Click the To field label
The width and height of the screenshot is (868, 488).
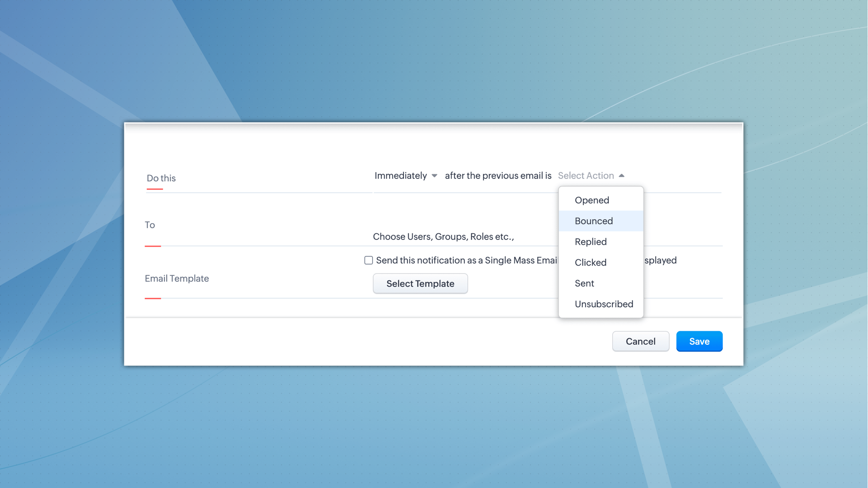(150, 225)
